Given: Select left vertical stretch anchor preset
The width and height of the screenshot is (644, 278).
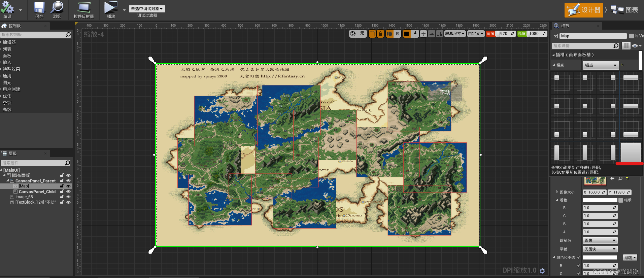Looking at the screenshot, I should point(562,152).
